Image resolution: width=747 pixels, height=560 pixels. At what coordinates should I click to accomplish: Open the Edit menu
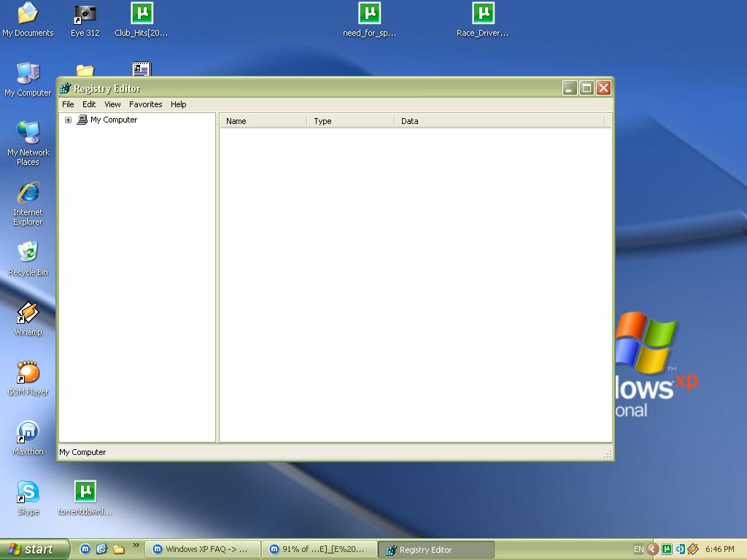pyautogui.click(x=89, y=104)
